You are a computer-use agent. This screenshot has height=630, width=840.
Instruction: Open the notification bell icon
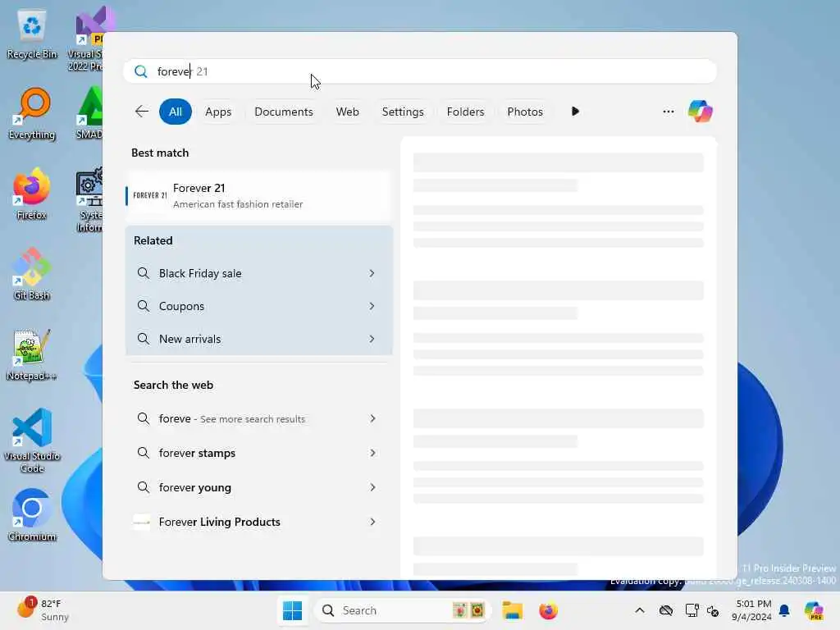click(784, 610)
